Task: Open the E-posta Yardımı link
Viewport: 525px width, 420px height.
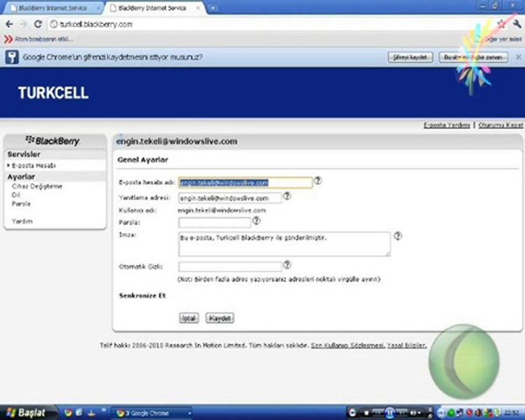Action: (x=447, y=125)
